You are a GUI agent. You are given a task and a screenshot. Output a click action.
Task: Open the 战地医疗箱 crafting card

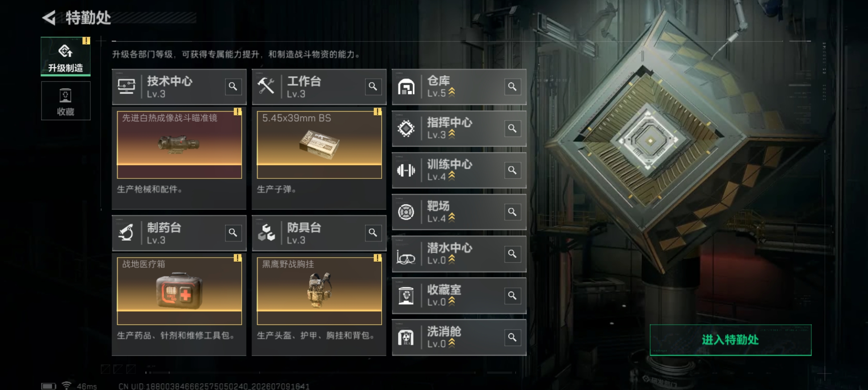[179, 291]
